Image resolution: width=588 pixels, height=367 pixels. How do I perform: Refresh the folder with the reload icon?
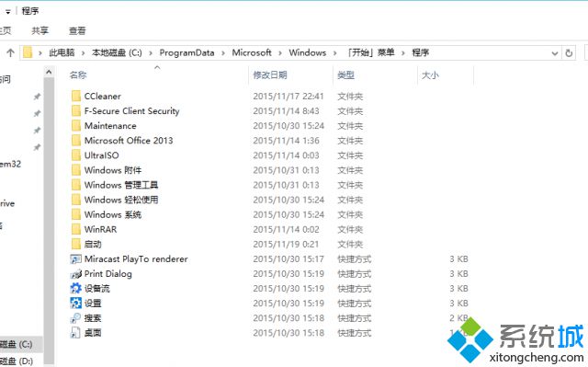point(569,53)
